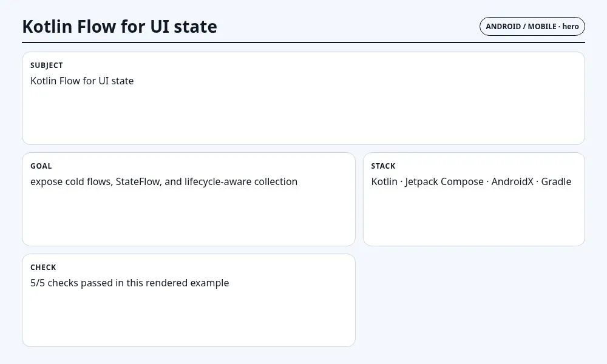This screenshot has height=364, width=607.
Task: Select the GOAL card
Action: (189, 199)
